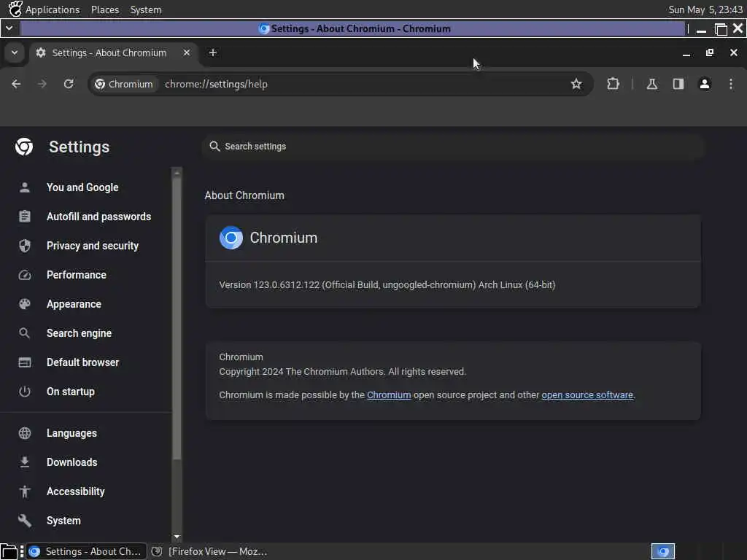Viewport: 747px width, 560px height.
Task: Select the Performance section
Action: point(76,275)
